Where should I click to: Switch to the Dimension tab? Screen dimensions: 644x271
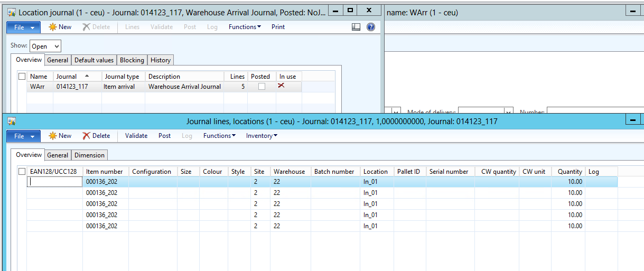tap(90, 155)
